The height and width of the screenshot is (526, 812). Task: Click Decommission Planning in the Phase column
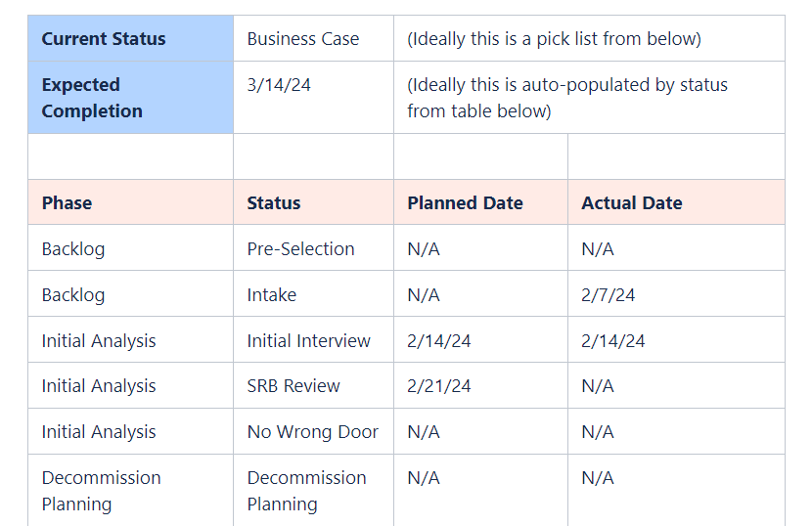[130, 490]
